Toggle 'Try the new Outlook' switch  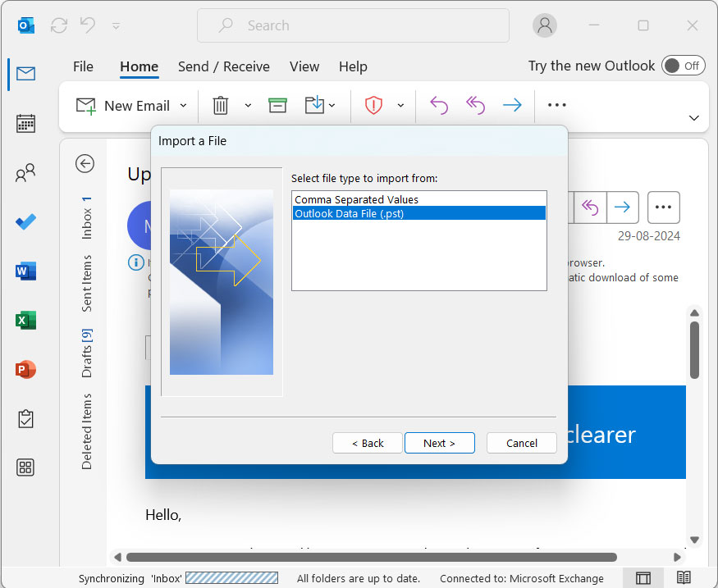click(x=684, y=66)
